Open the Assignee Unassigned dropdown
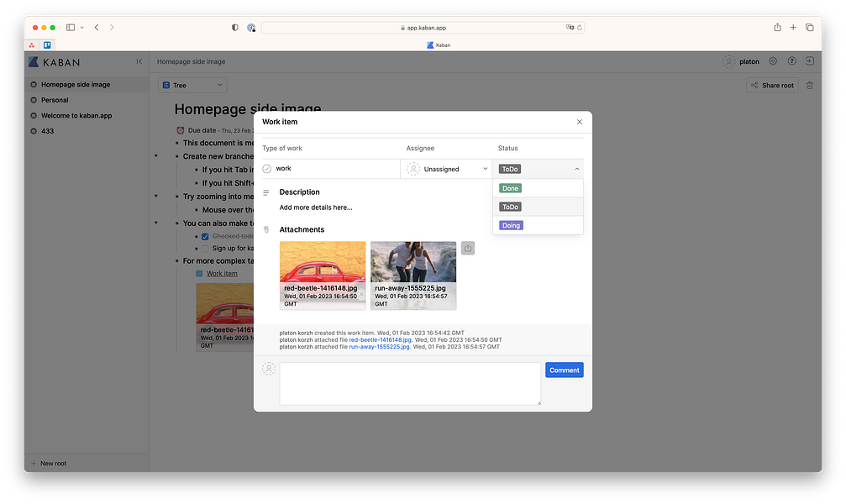Image resolution: width=846 pixels, height=504 pixels. click(x=446, y=169)
